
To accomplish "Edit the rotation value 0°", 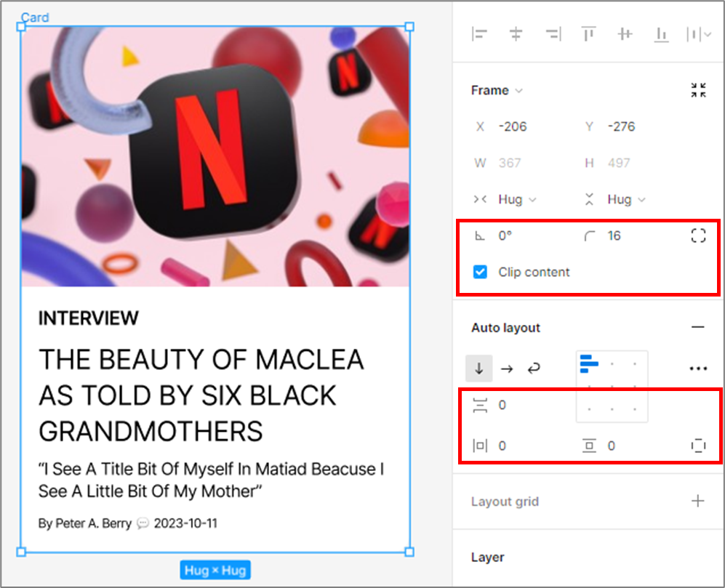I will pyautogui.click(x=505, y=235).
